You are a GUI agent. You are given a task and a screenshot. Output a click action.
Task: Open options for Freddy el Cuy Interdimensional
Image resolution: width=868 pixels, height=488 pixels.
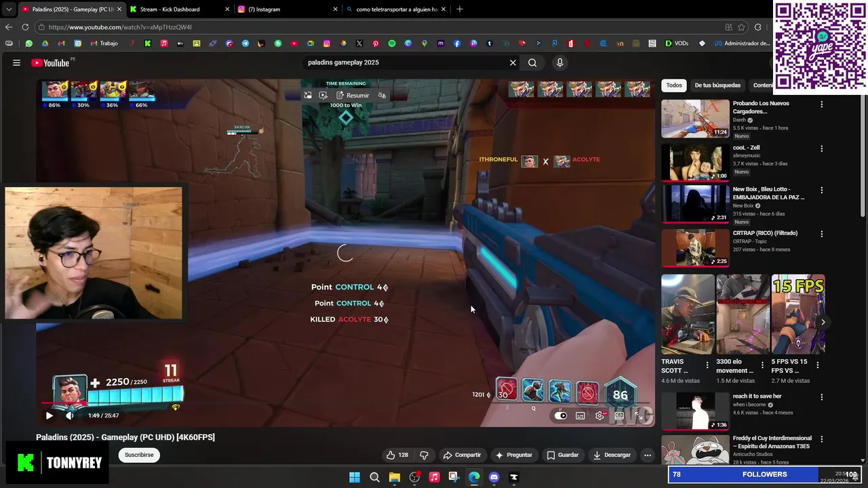[x=822, y=439]
